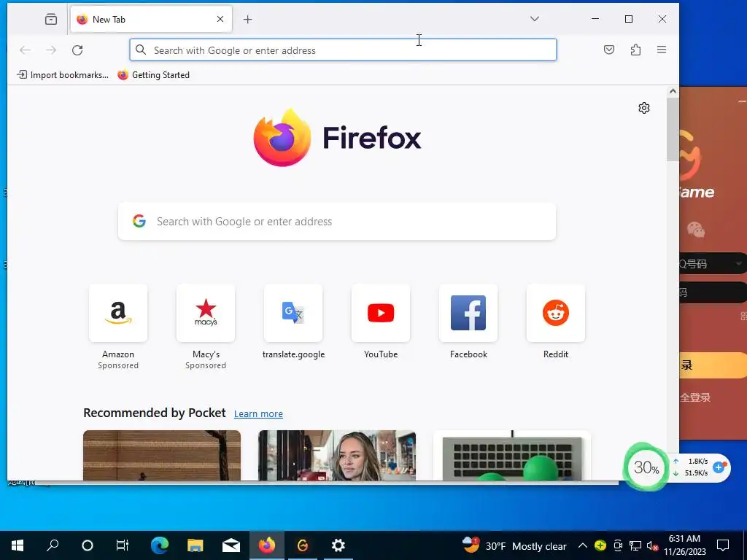Open Cortana circle on taskbar
Viewport: 747px width, 560px height.
[88, 545]
